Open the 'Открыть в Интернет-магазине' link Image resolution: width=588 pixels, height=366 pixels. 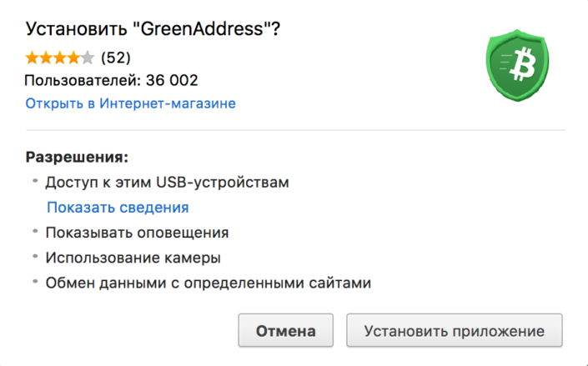pos(130,103)
